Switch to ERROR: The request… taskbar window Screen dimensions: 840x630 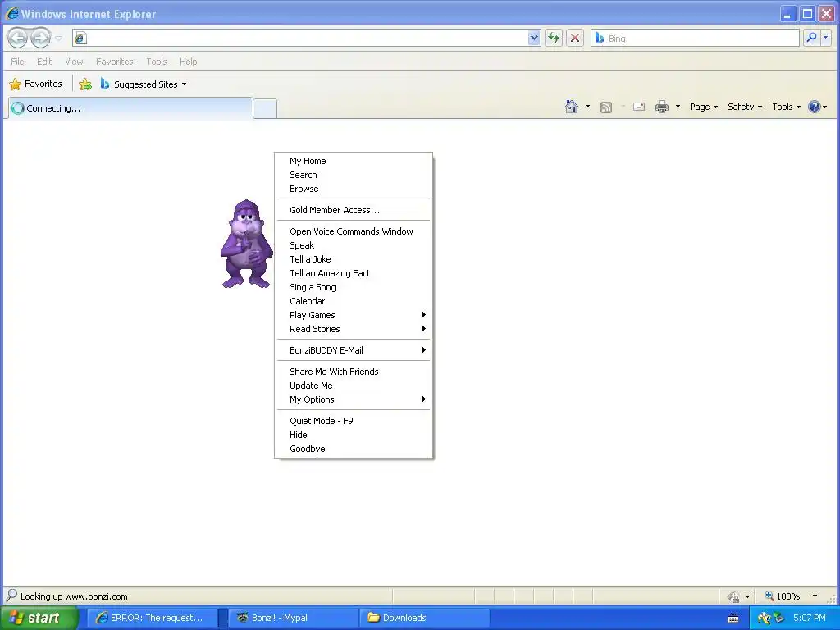(x=153, y=618)
